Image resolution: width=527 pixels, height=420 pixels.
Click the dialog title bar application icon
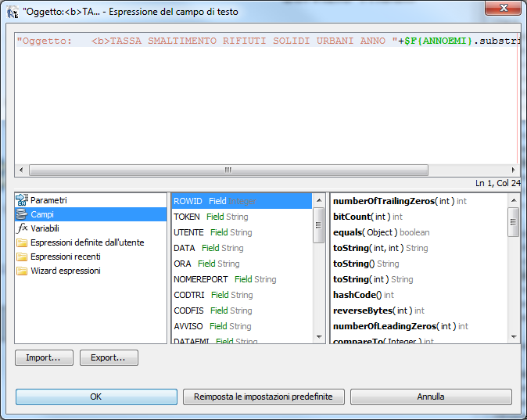coord(13,11)
